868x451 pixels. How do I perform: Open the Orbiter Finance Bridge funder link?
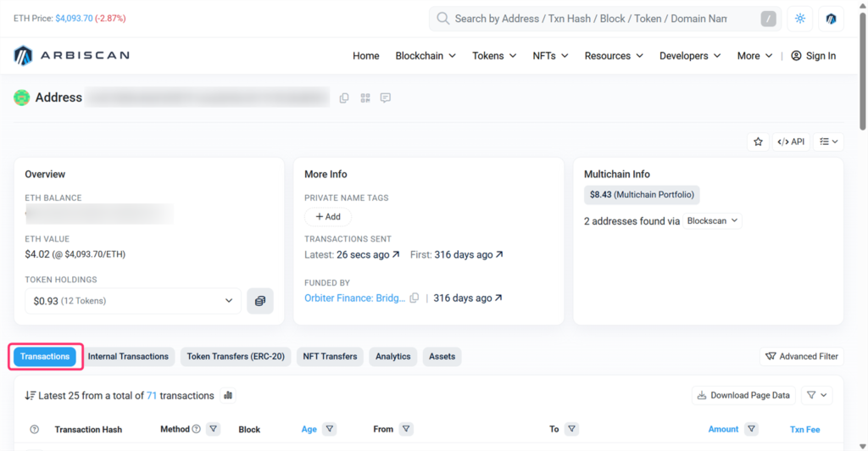[354, 298]
